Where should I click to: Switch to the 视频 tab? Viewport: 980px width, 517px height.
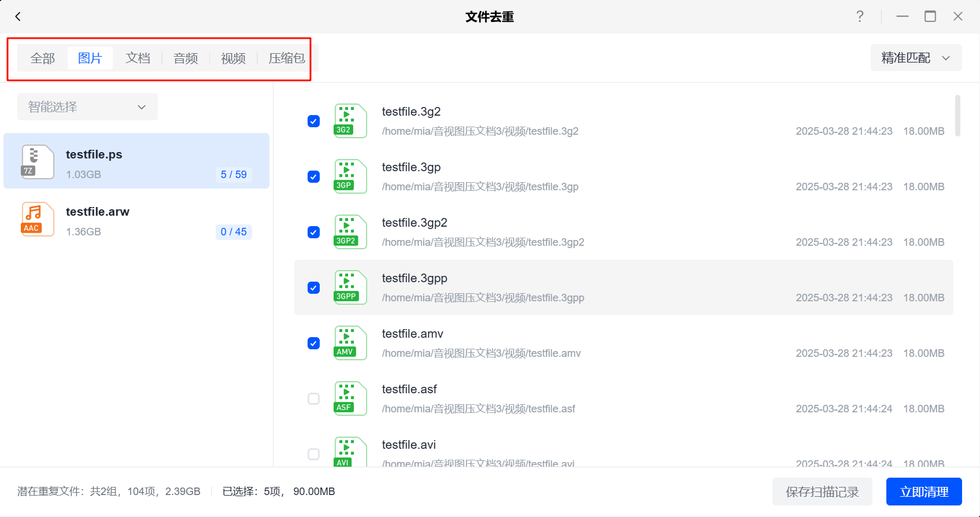(233, 58)
